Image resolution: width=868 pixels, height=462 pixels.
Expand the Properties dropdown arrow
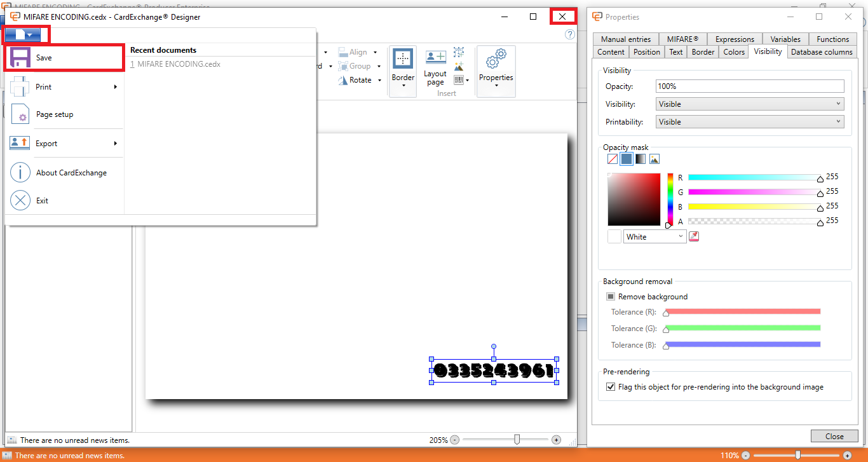(496, 86)
